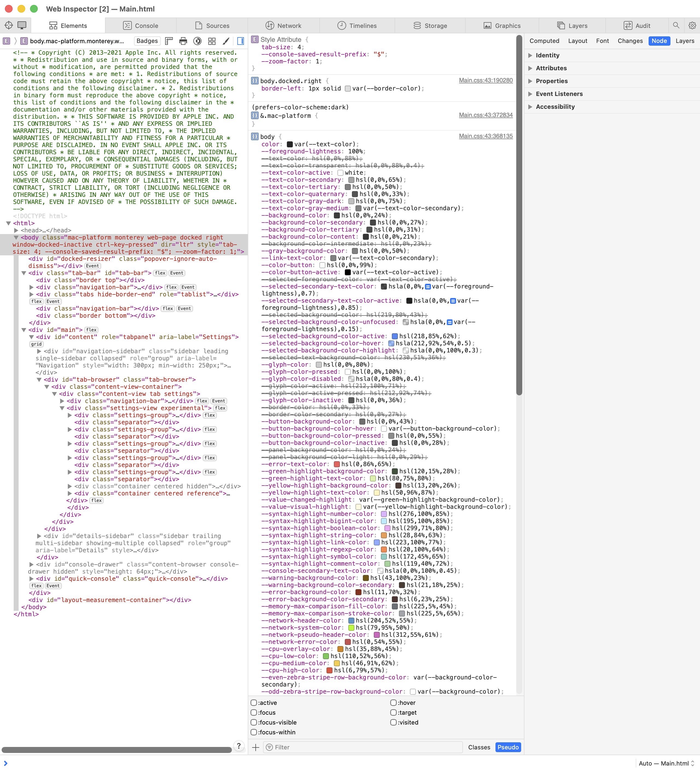Click the styles panel vertical scrollbar
700x771 pixels.
(x=519, y=215)
